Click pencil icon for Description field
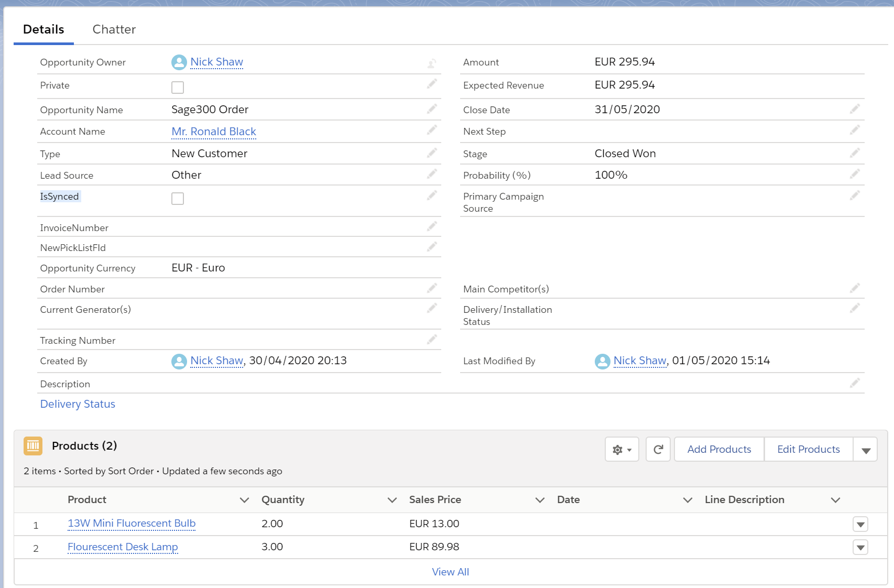The image size is (894, 588). tap(855, 383)
